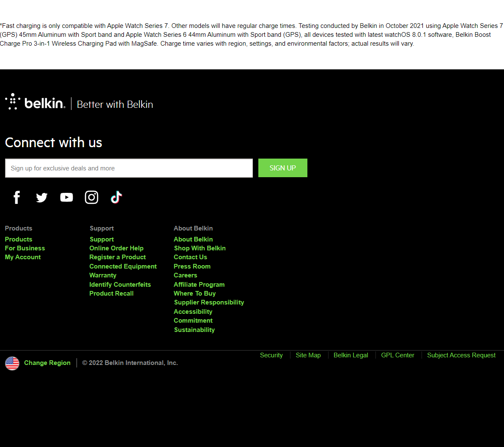
Task: Click the gray About Belkin heading
Action: pyautogui.click(x=193, y=228)
